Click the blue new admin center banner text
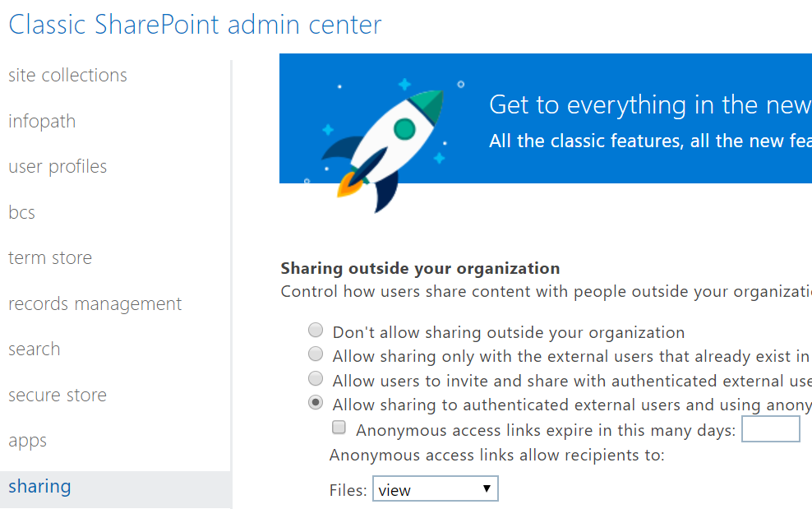812x509 pixels. (x=649, y=105)
